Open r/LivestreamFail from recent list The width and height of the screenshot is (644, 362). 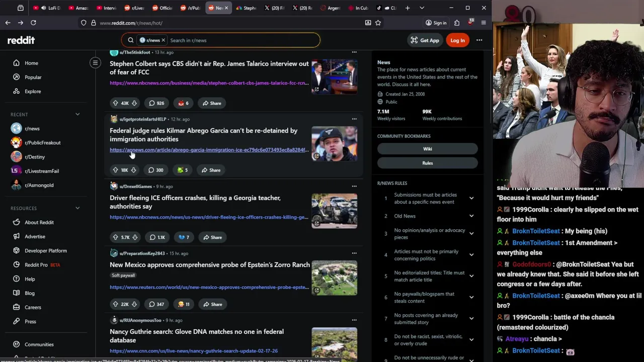pos(42,171)
